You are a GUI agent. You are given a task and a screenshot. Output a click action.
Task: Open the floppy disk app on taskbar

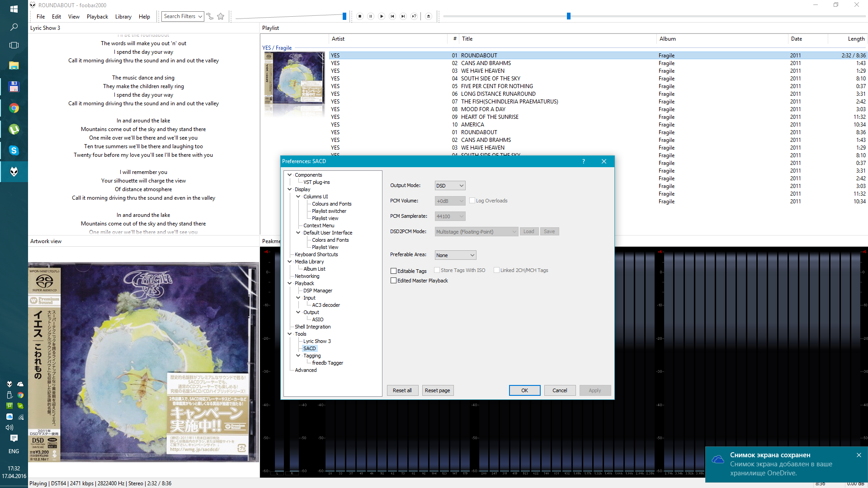14,87
